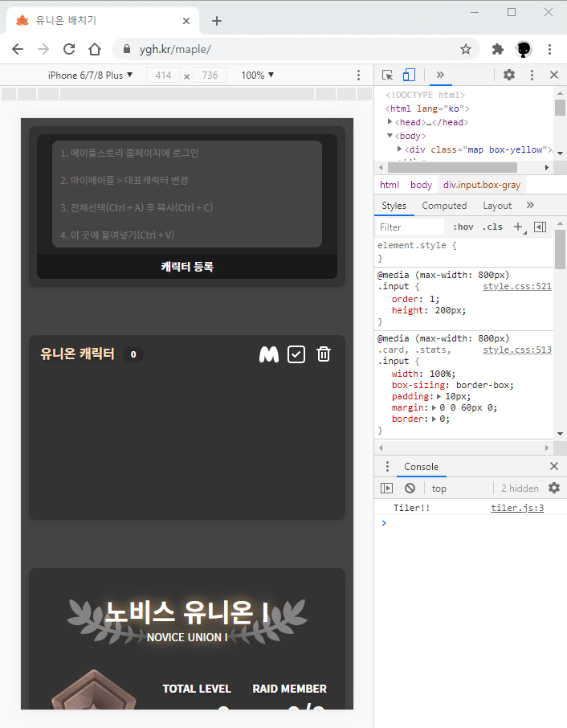The image size is (567, 728).
Task: Expand the head element node
Action: [390, 122]
